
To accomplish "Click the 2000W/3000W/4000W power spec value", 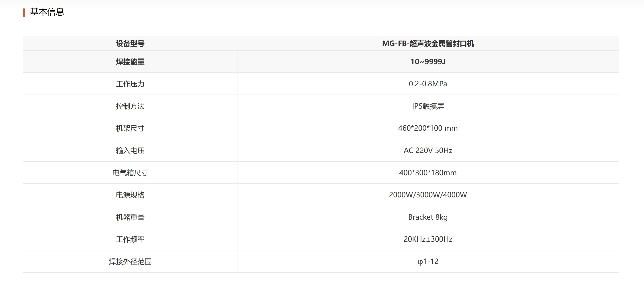I will point(428,195).
